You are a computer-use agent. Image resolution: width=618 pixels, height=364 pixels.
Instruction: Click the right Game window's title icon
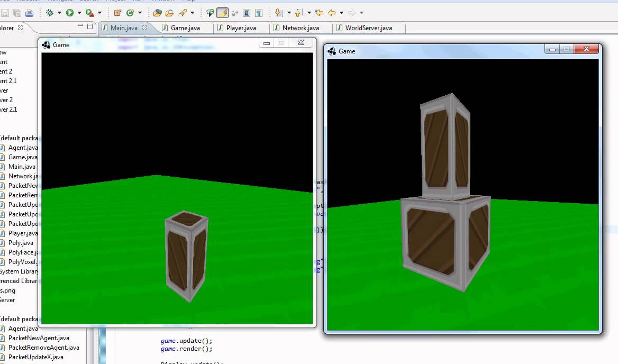(x=332, y=51)
